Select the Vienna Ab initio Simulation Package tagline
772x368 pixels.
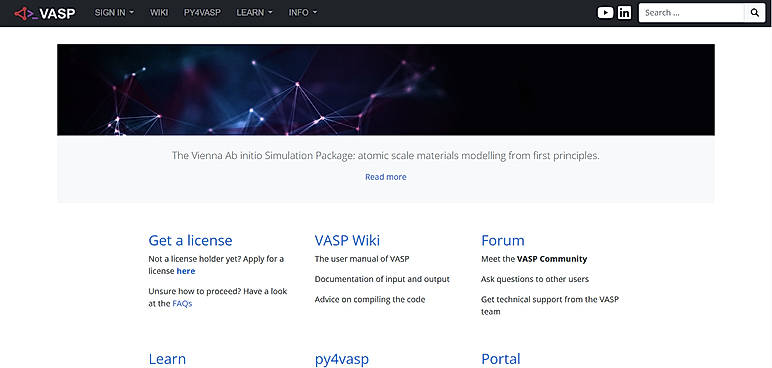pos(386,156)
